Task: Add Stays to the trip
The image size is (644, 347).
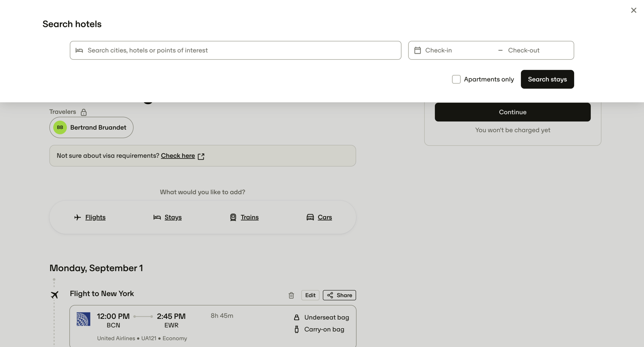Action: pyautogui.click(x=173, y=217)
